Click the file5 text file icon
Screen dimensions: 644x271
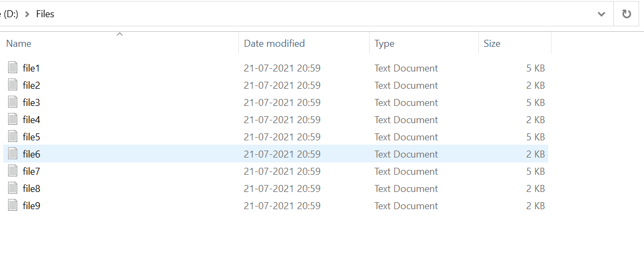pyautogui.click(x=13, y=137)
